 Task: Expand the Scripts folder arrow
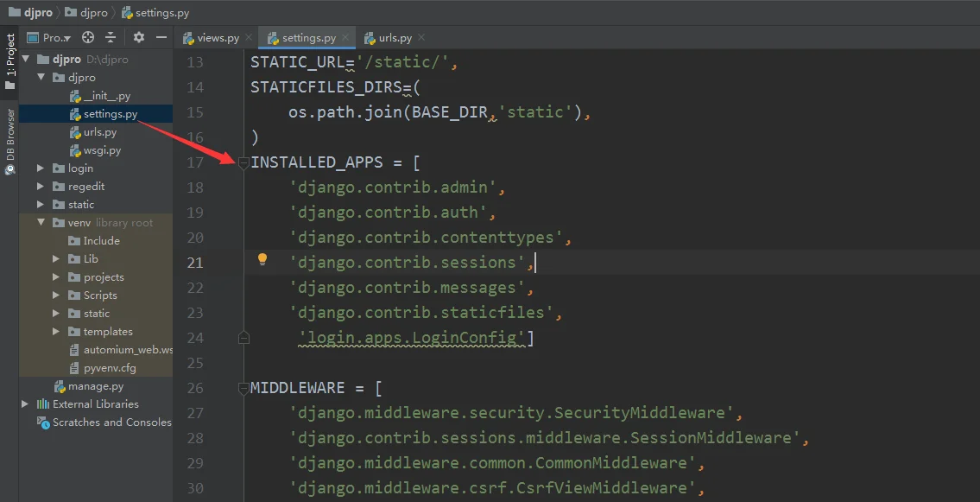[x=56, y=295]
